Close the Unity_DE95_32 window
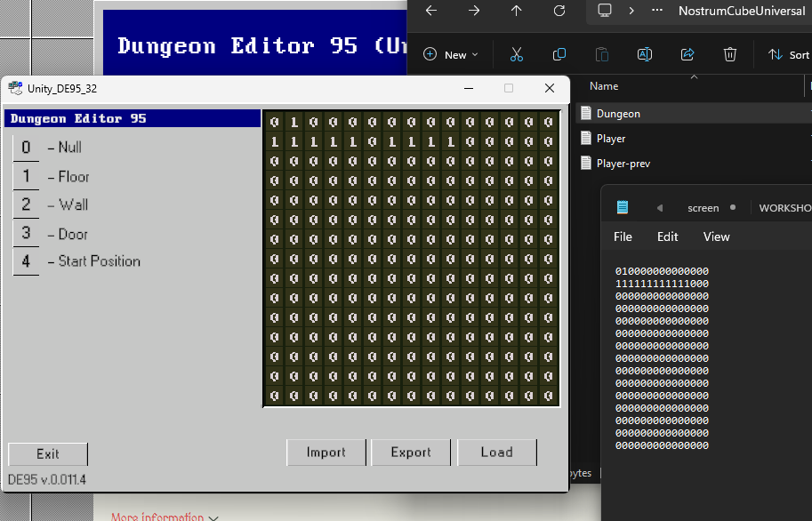Screen dimensions: 812x521 [x=550, y=89]
